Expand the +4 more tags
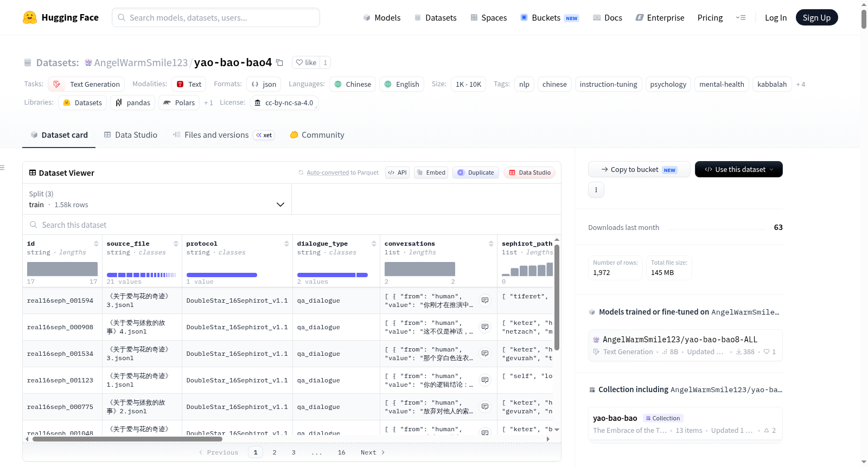The image size is (868, 467). coord(801,84)
